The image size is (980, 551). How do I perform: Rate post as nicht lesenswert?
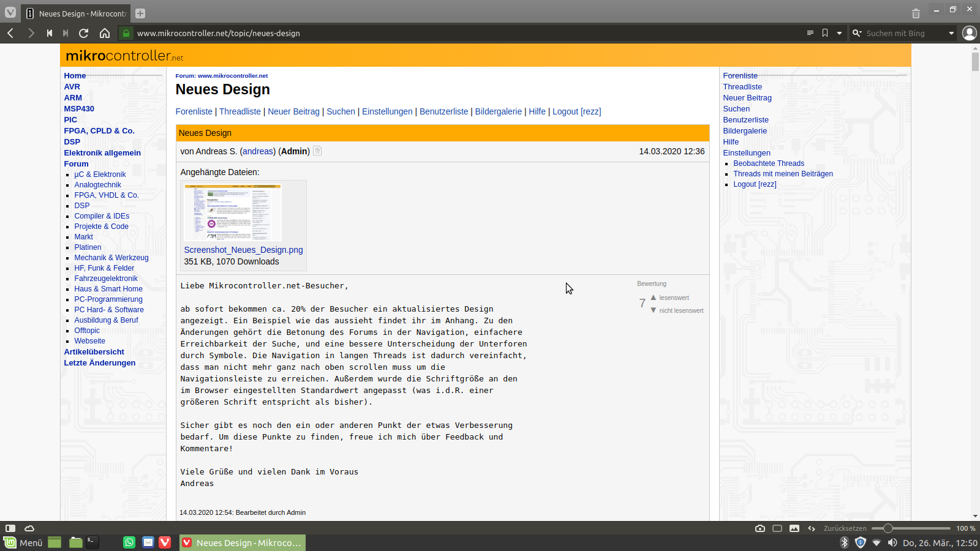tap(677, 310)
